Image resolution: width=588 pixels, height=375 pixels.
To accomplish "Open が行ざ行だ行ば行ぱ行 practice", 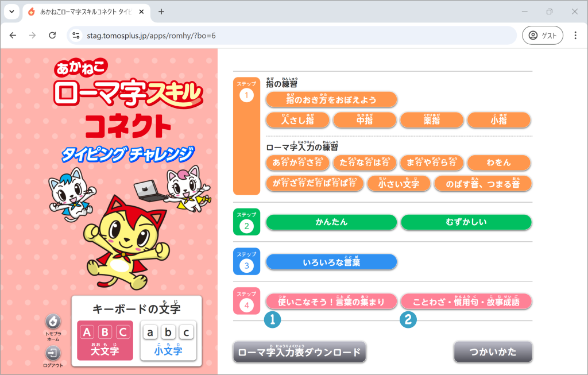I will point(315,183).
